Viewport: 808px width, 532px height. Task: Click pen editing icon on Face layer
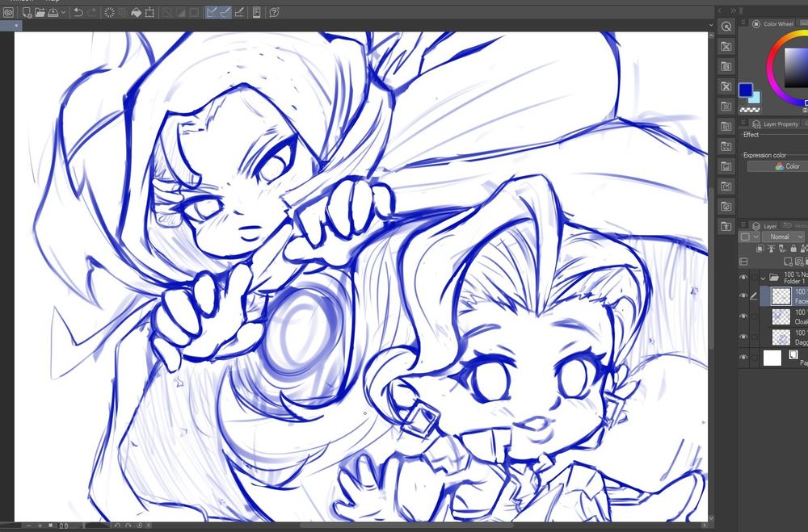pyautogui.click(x=754, y=295)
